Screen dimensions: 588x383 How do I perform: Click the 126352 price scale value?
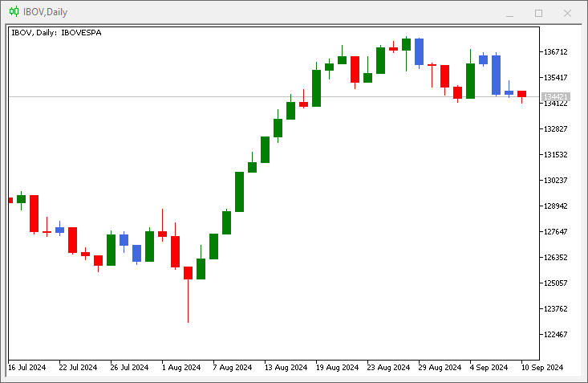(x=556, y=258)
